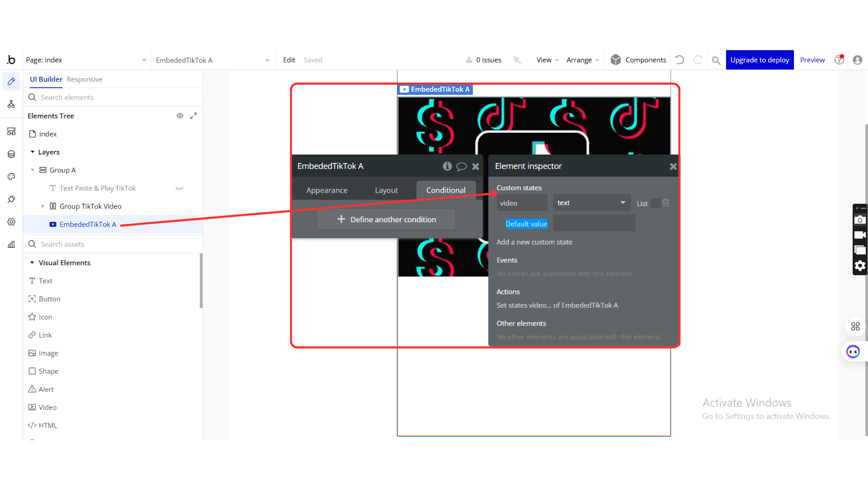Collapse the Layers section
The height and width of the screenshot is (489, 868).
point(32,152)
